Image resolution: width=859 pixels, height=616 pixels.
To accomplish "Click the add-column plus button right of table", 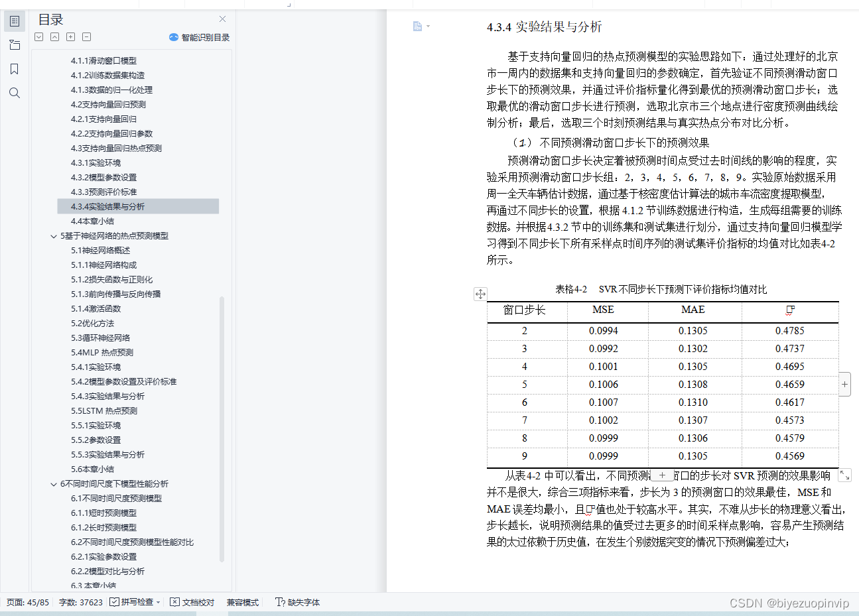I will pos(844,384).
